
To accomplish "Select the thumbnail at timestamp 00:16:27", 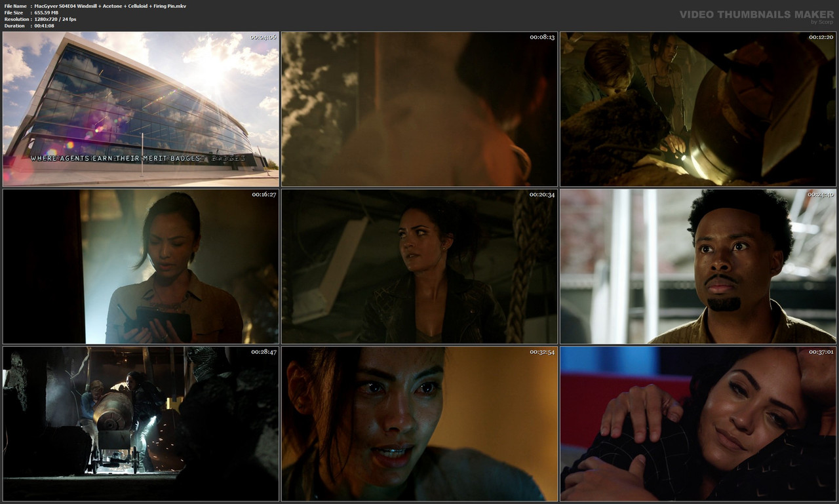I will pos(141,267).
